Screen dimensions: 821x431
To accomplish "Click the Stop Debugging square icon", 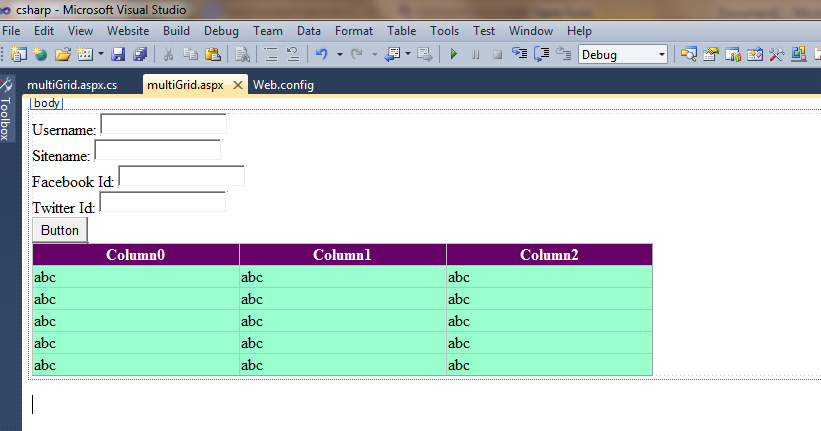I will click(497, 54).
